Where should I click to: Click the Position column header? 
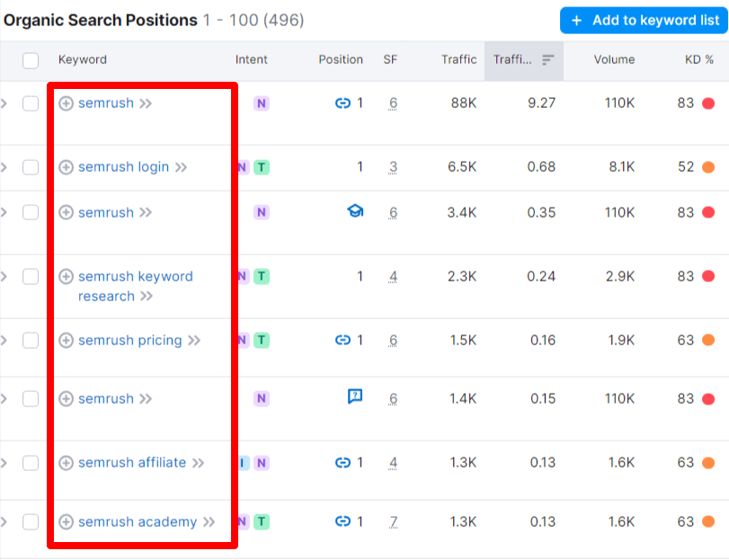tap(341, 60)
